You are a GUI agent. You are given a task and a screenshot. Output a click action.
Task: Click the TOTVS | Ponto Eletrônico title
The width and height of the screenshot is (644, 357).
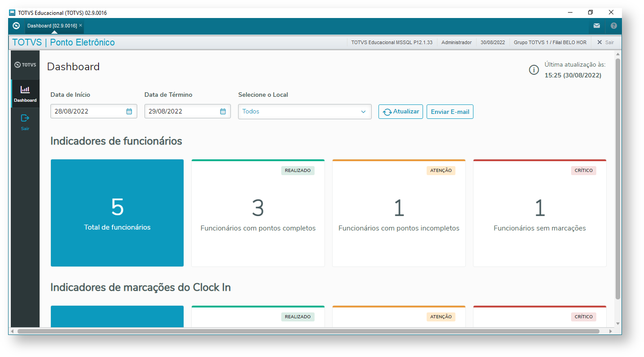click(x=63, y=42)
